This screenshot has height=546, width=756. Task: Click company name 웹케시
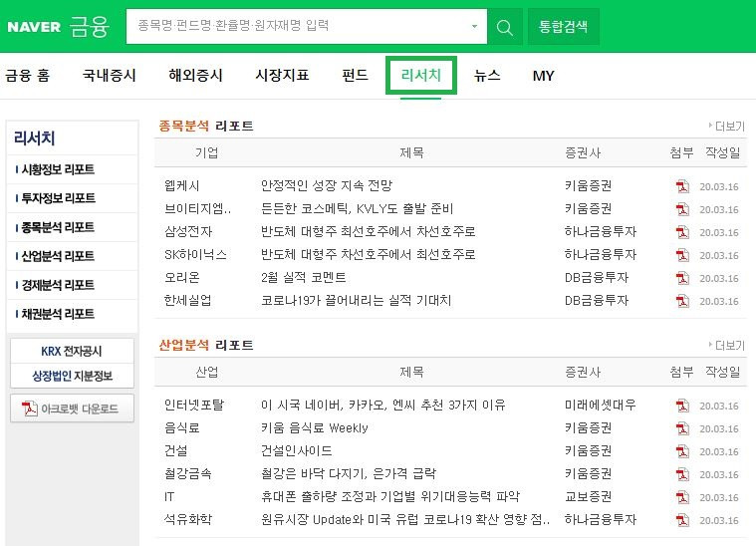181,185
